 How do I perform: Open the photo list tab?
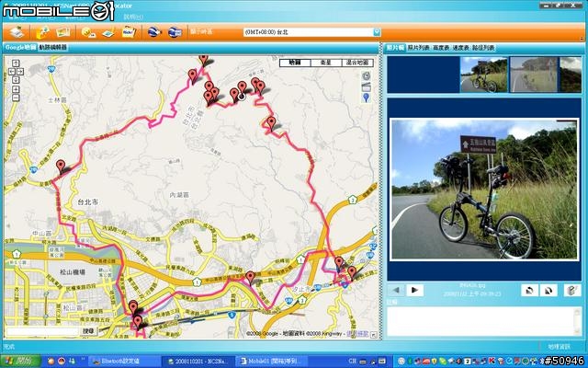tap(419, 48)
